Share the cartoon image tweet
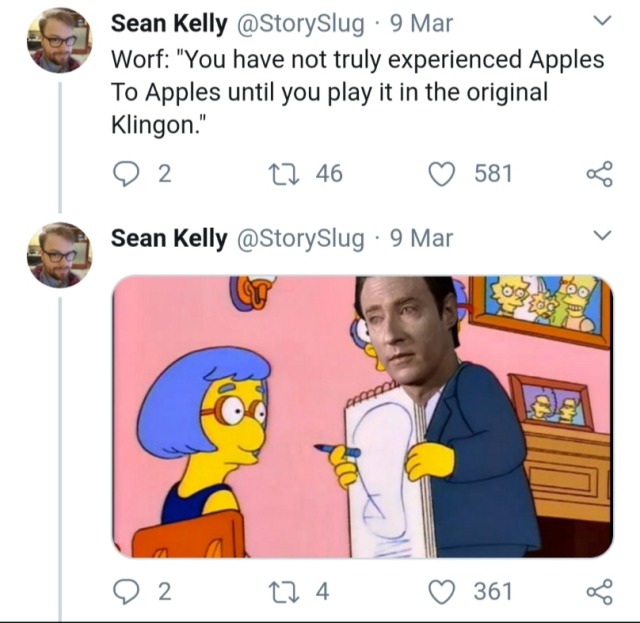 coord(598,591)
